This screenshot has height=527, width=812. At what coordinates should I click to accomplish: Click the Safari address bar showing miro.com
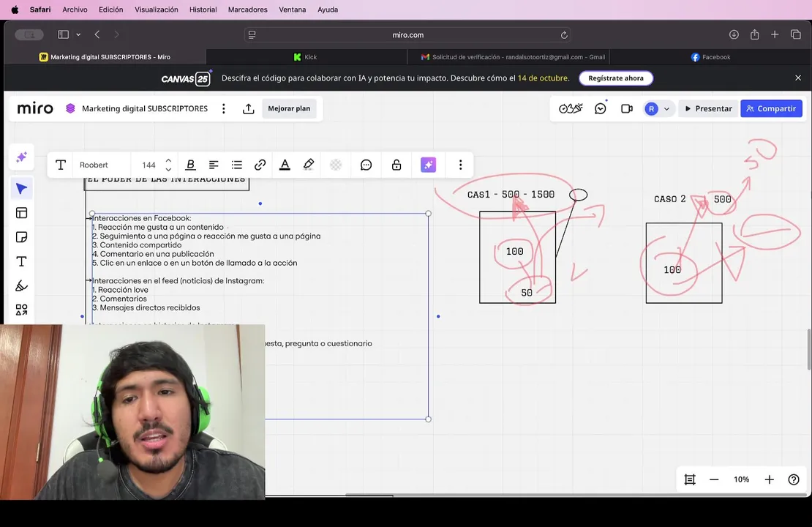click(x=407, y=34)
